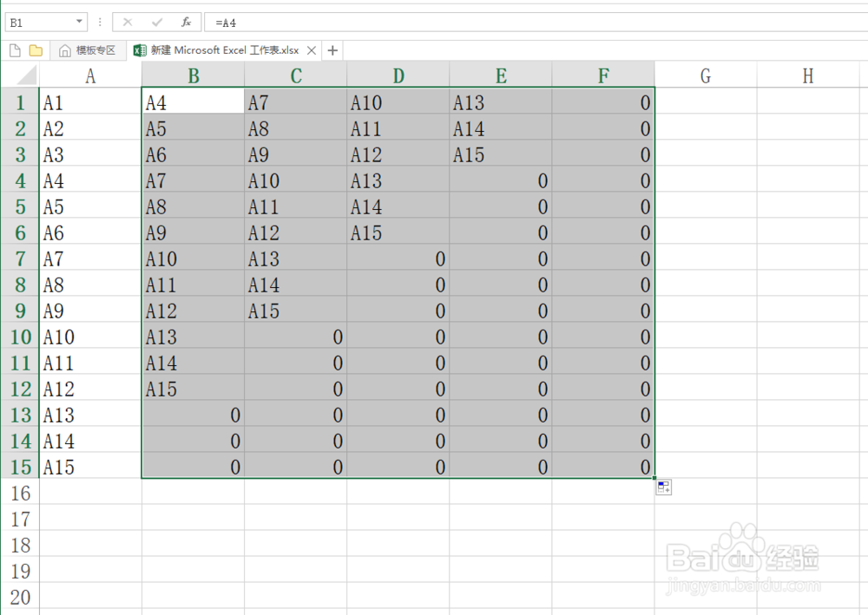Screen dimensions: 868x615
Task: Click the open folder icon
Action: [x=36, y=51]
